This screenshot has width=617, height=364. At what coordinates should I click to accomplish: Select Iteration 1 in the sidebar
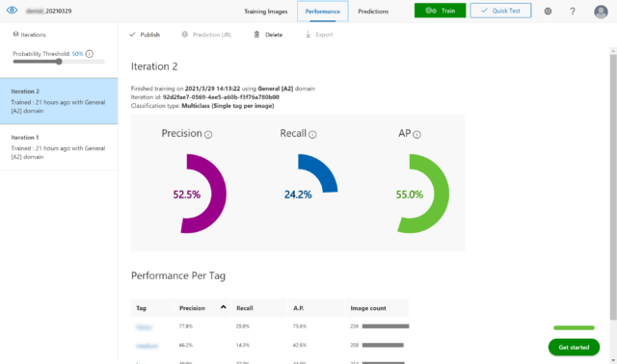pyautogui.click(x=59, y=147)
